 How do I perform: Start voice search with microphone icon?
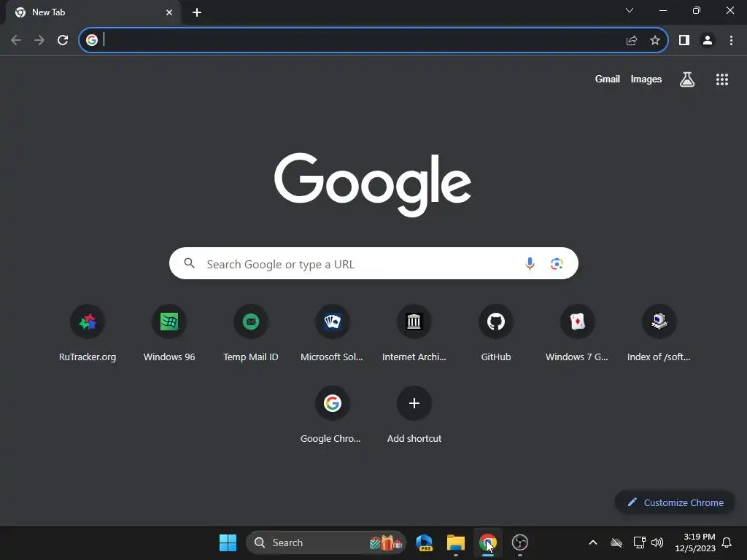pyautogui.click(x=530, y=263)
